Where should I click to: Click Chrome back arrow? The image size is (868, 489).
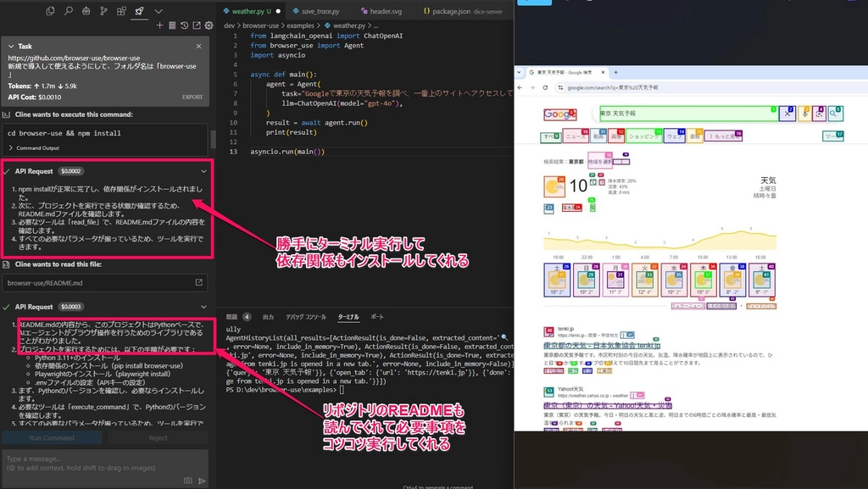point(520,87)
